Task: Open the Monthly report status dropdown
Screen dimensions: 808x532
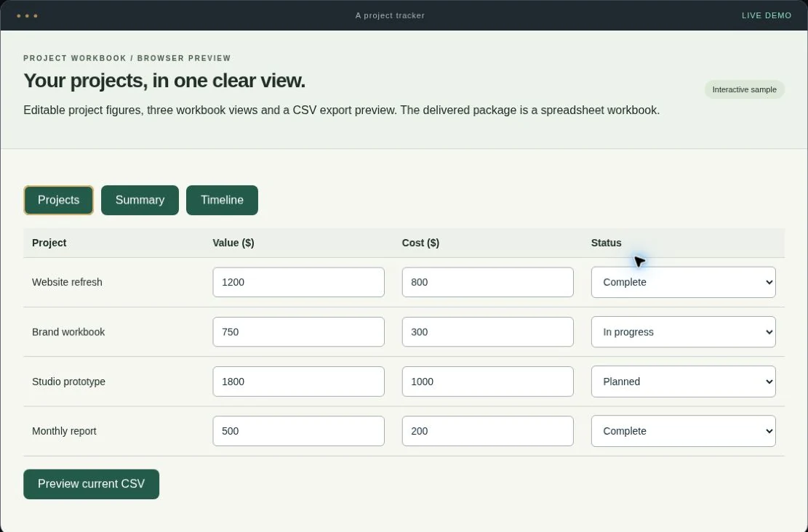Action: pos(683,431)
